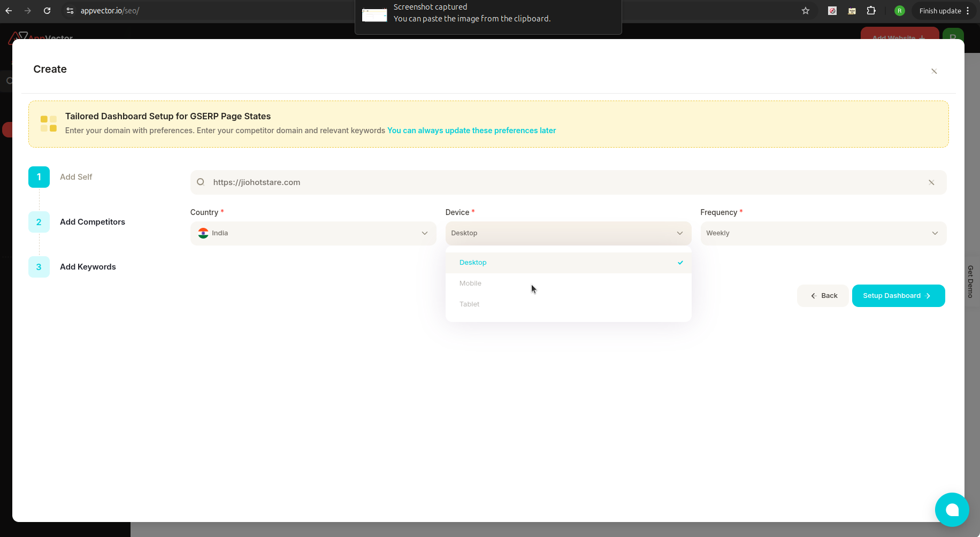
Task: Click the ad-blocker extension icon
Action: [x=832, y=11]
